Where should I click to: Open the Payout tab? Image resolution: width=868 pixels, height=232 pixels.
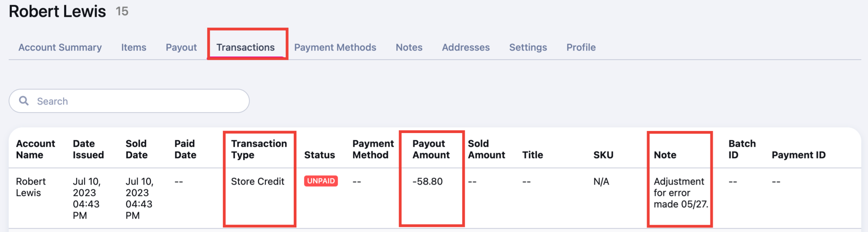pos(181,47)
